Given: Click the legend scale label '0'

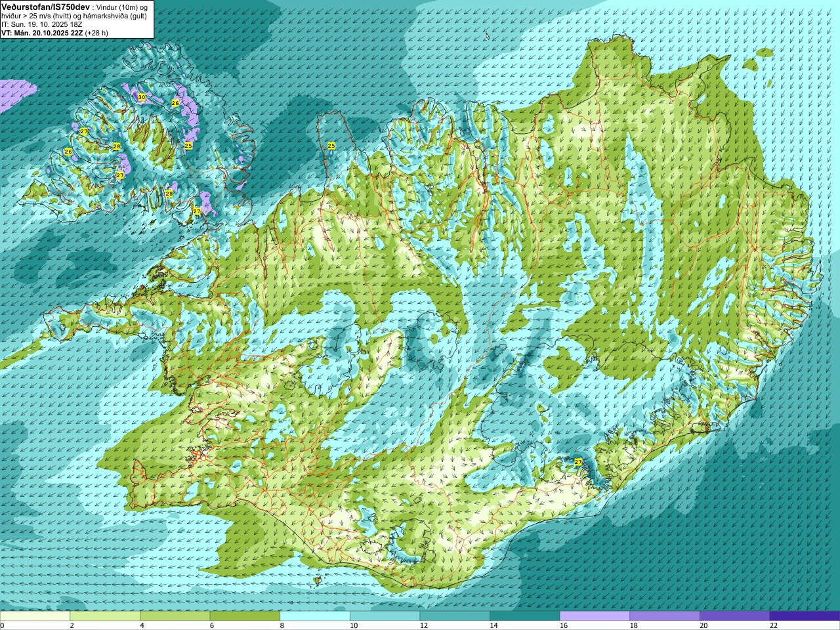Looking at the screenshot, I should click(2, 625).
